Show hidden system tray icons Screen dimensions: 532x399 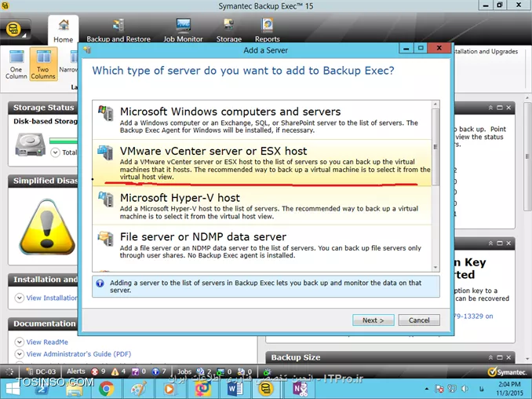point(427,389)
